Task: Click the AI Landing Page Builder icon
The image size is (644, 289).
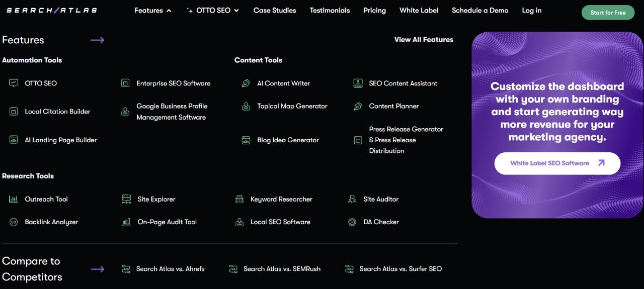Action: tap(14, 140)
